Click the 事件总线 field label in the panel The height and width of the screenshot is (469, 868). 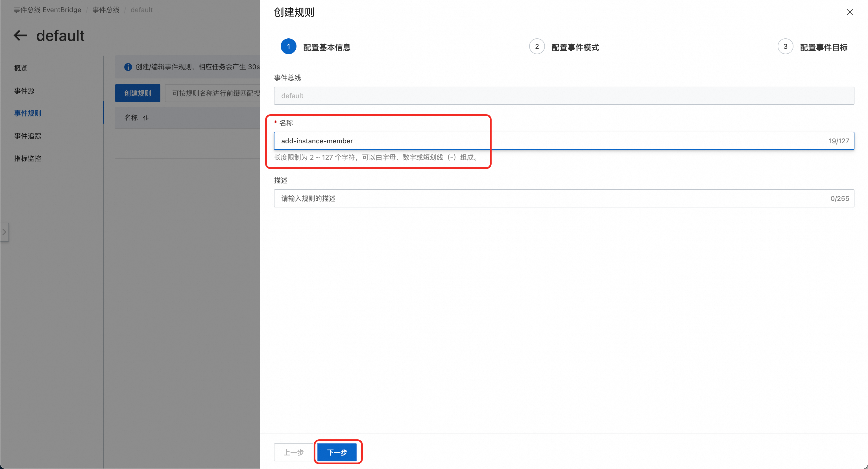[287, 78]
